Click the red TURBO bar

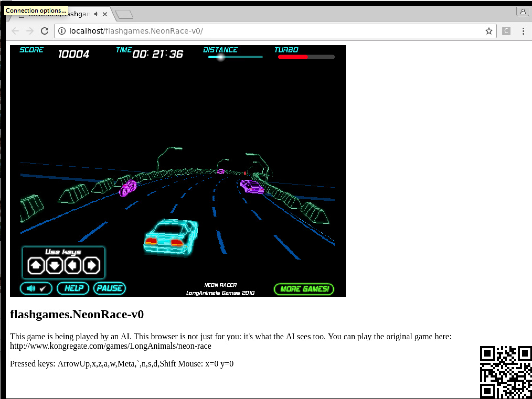293,57
